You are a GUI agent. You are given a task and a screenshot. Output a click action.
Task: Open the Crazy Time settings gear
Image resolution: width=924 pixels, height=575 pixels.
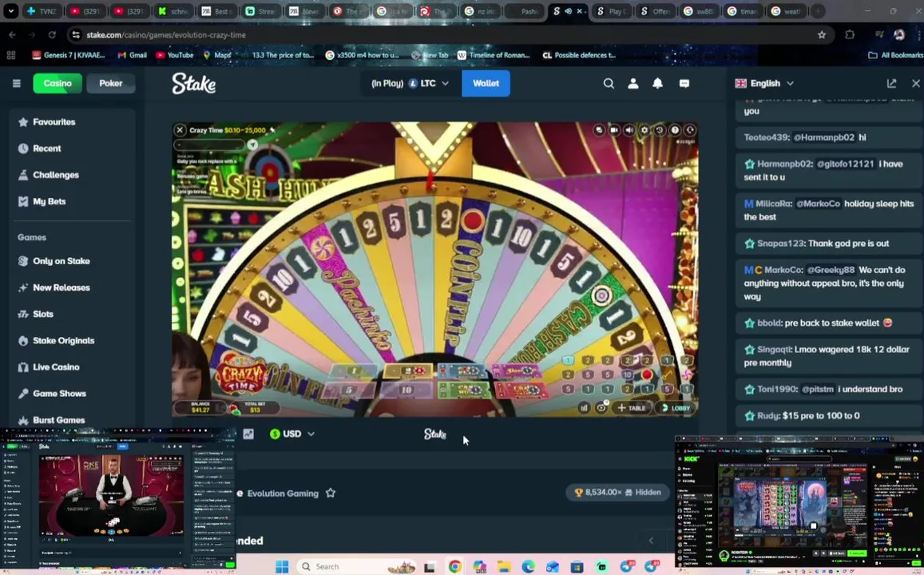point(644,130)
